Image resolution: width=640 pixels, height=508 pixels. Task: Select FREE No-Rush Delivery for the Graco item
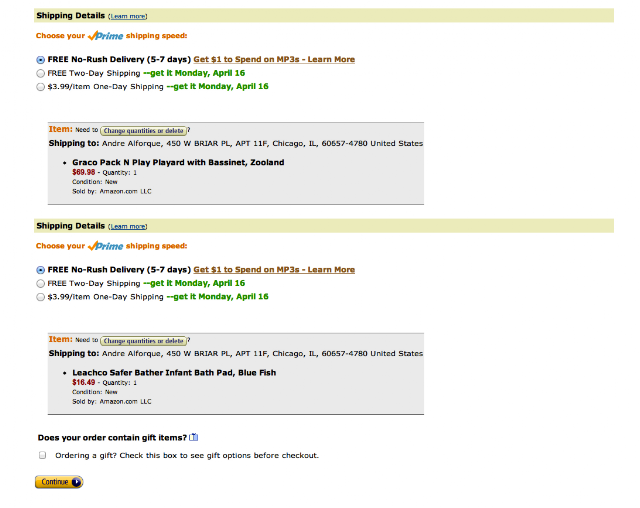[40, 60]
